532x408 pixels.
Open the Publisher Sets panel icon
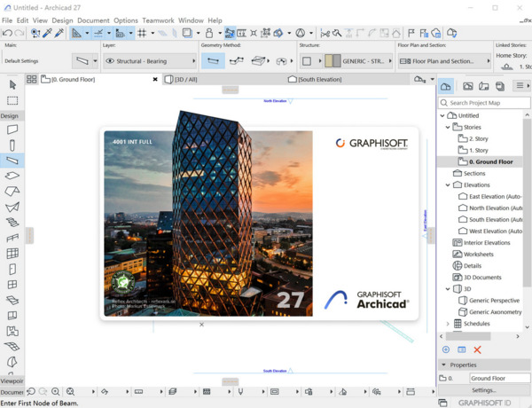coord(500,86)
